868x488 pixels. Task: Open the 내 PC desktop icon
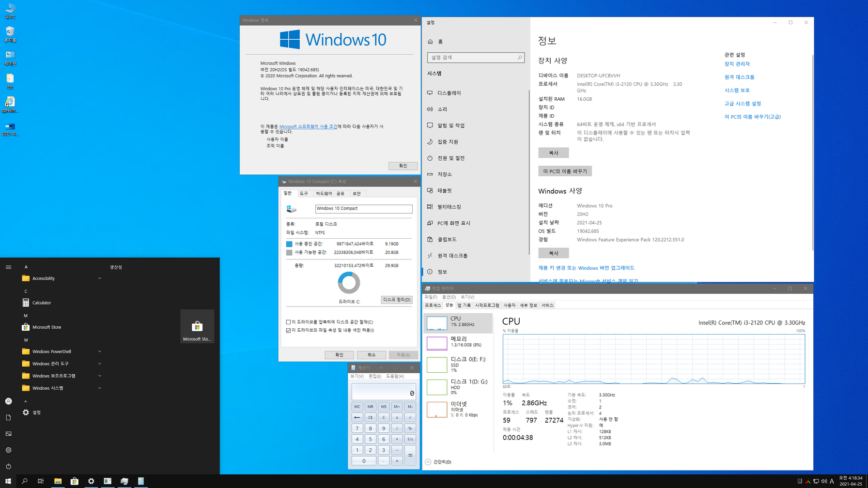(10, 11)
